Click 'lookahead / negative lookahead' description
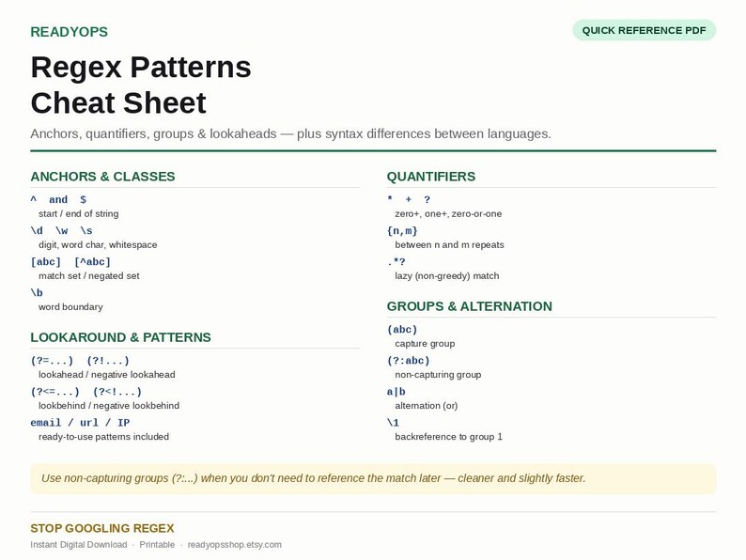 tap(106, 375)
